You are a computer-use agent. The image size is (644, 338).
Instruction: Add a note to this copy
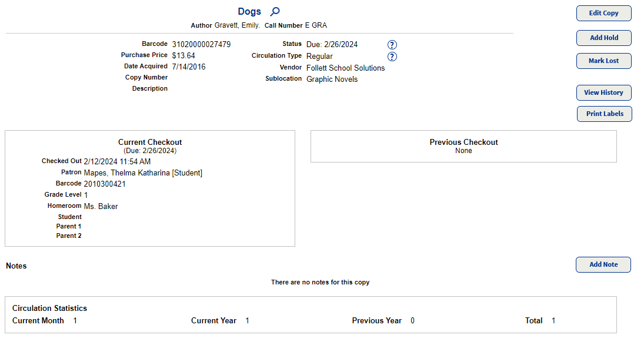pyautogui.click(x=603, y=264)
